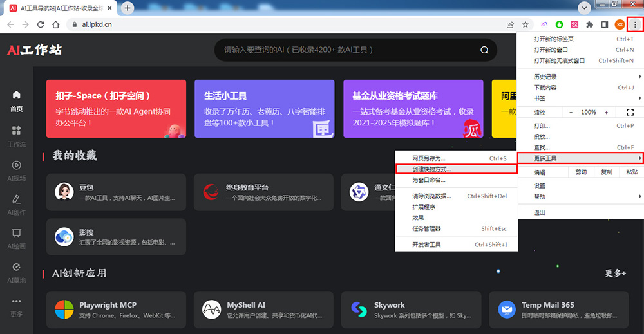The width and height of the screenshot is (644, 334).
Task: Reload the page with refresh icon
Action: 41,24
